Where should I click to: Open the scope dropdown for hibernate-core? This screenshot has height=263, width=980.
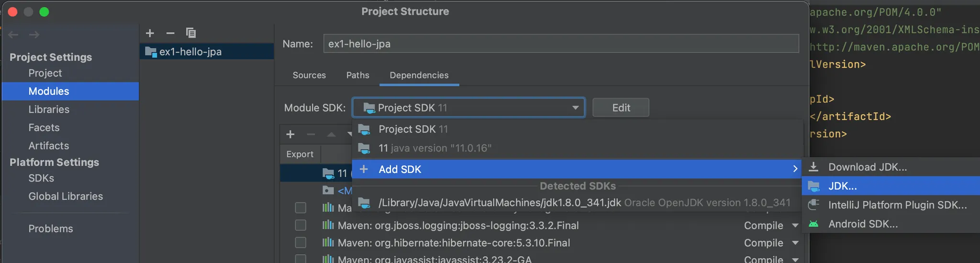coord(795,243)
